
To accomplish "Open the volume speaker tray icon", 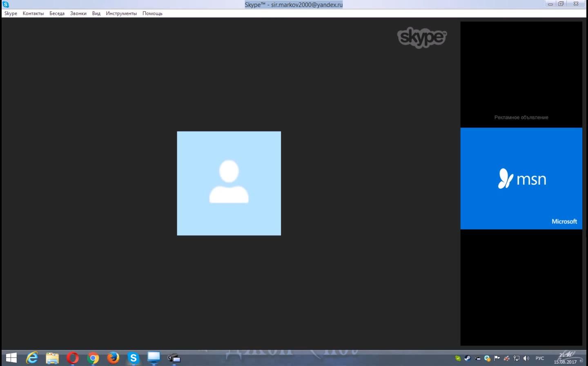I will point(526,358).
